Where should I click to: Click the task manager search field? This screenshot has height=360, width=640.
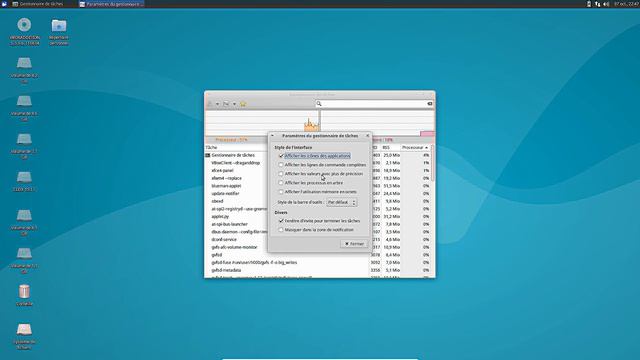coord(374,104)
